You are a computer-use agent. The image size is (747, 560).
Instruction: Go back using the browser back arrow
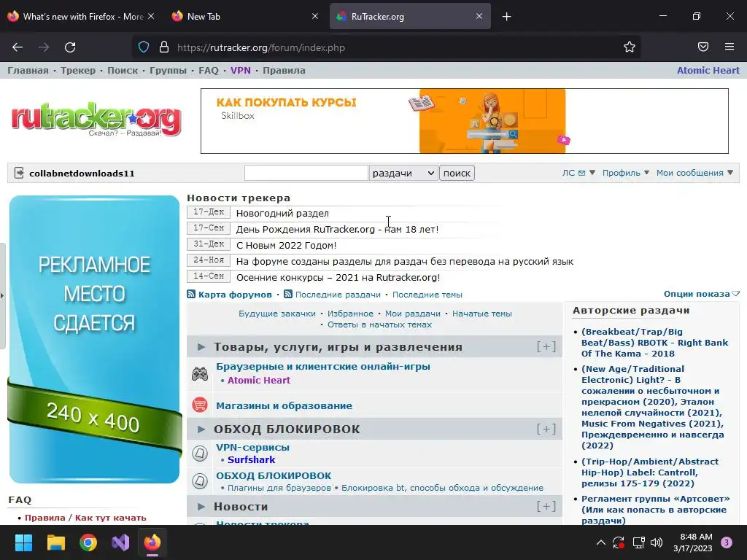(18, 47)
